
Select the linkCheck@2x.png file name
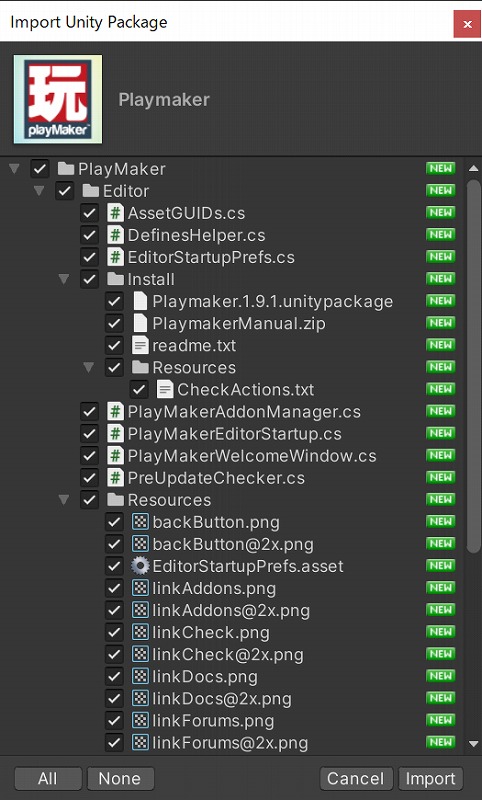tap(228, 655)
